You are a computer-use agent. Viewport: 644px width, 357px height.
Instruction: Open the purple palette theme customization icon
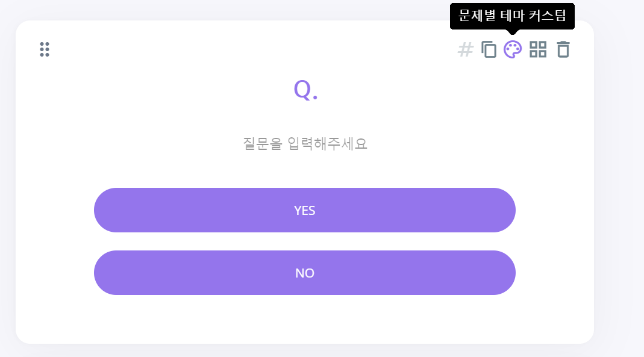[513, 49]
